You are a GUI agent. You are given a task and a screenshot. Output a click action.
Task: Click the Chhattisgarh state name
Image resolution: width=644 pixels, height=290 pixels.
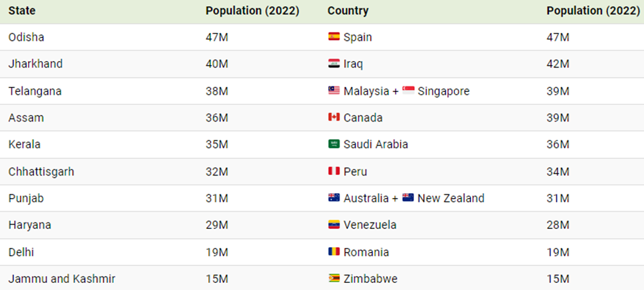[x=41, y=171]
